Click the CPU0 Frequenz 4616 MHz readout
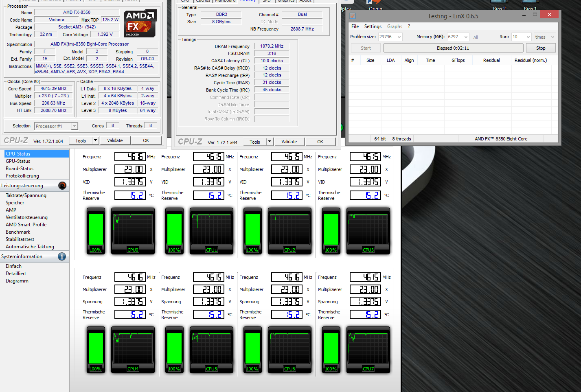The image size is (581, 392). click(x=130, y=157)
